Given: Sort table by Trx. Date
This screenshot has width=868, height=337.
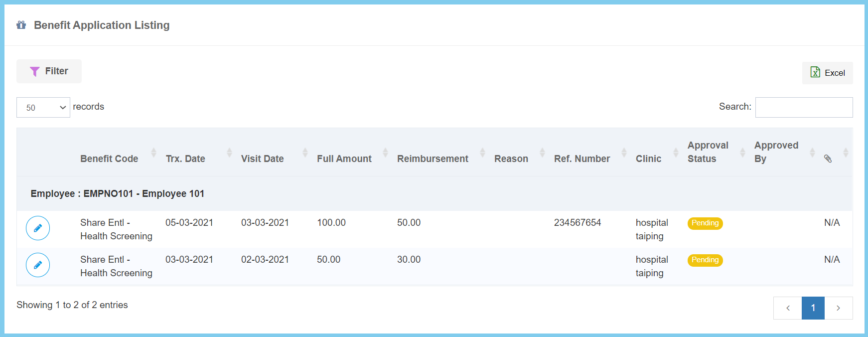Looking at the screenshot, I should click(185, 159).
